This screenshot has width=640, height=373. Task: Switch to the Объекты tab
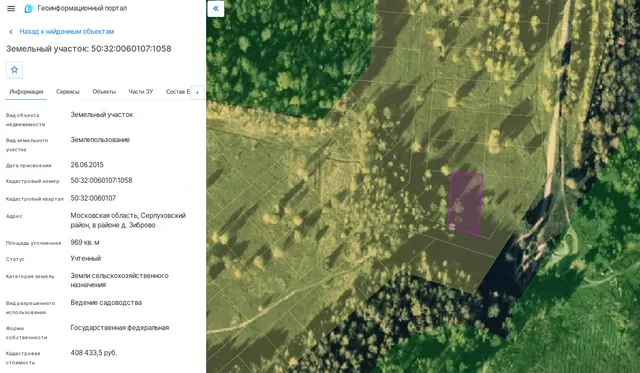point(104,92)
